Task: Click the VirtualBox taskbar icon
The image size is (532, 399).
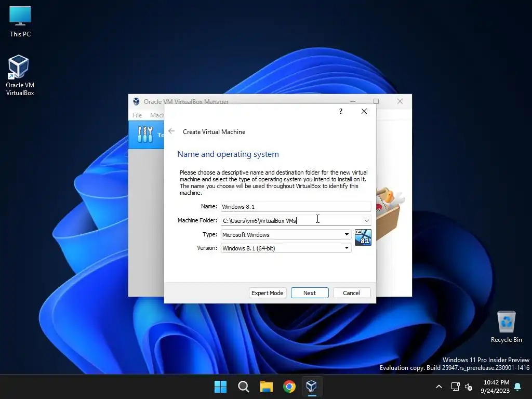Action: click(x=312, y=387)
